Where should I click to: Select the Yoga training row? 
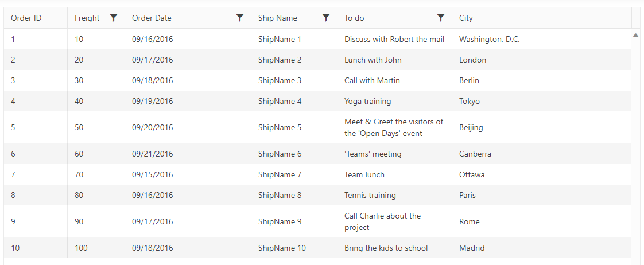pyautogui.click(x=317, y=101)
